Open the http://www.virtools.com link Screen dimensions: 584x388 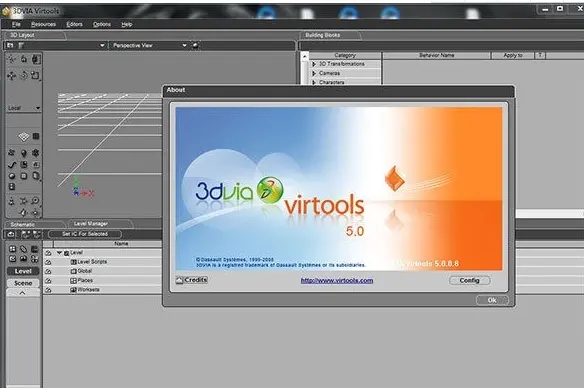pyautogui.click(x=337, y=280)
